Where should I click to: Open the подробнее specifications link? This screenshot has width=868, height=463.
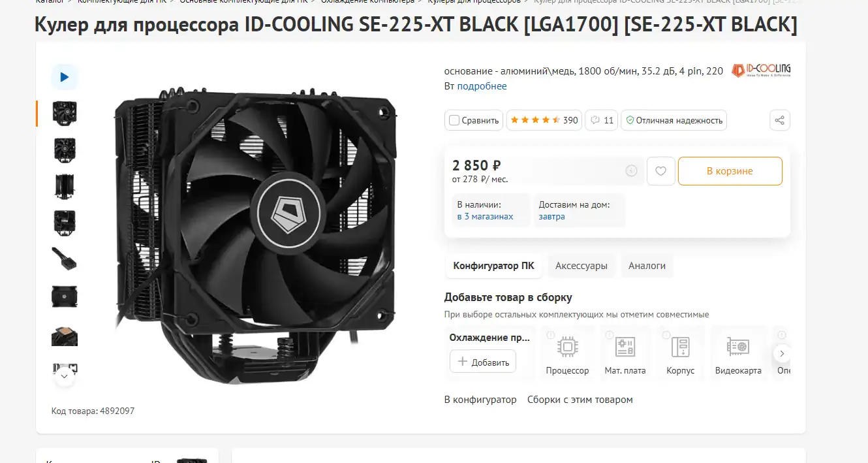point(482,86)
